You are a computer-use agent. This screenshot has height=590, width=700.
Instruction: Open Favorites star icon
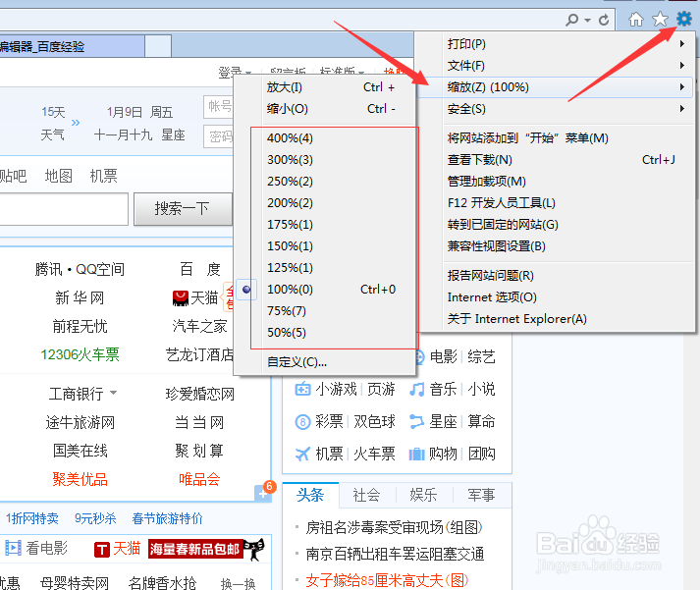point(661,20)
